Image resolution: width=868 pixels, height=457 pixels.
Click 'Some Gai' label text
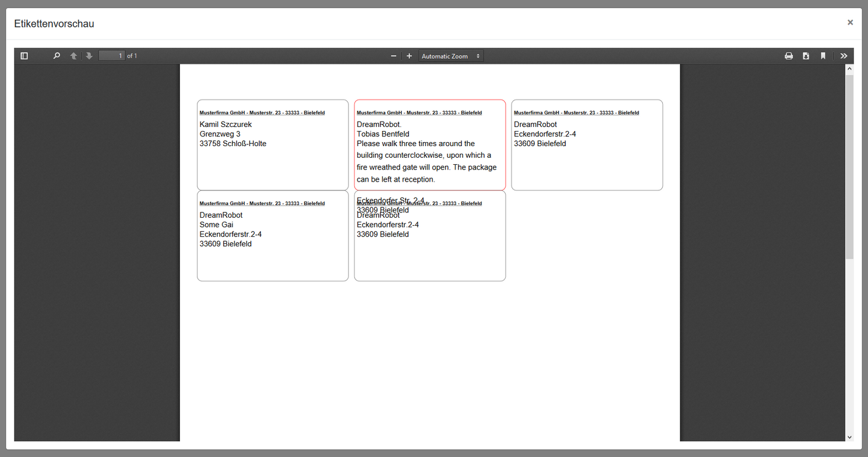[217, 225]
